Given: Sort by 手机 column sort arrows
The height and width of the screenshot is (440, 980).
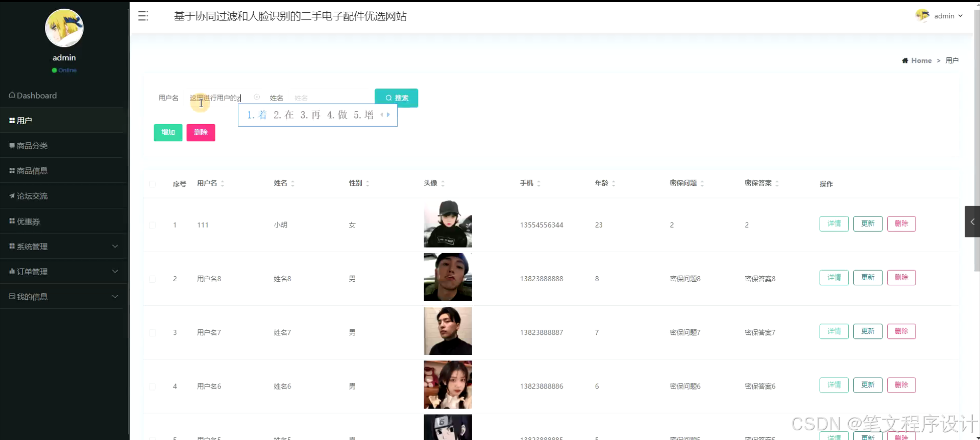Looking at the screenshot, I should tap(538, 183).
